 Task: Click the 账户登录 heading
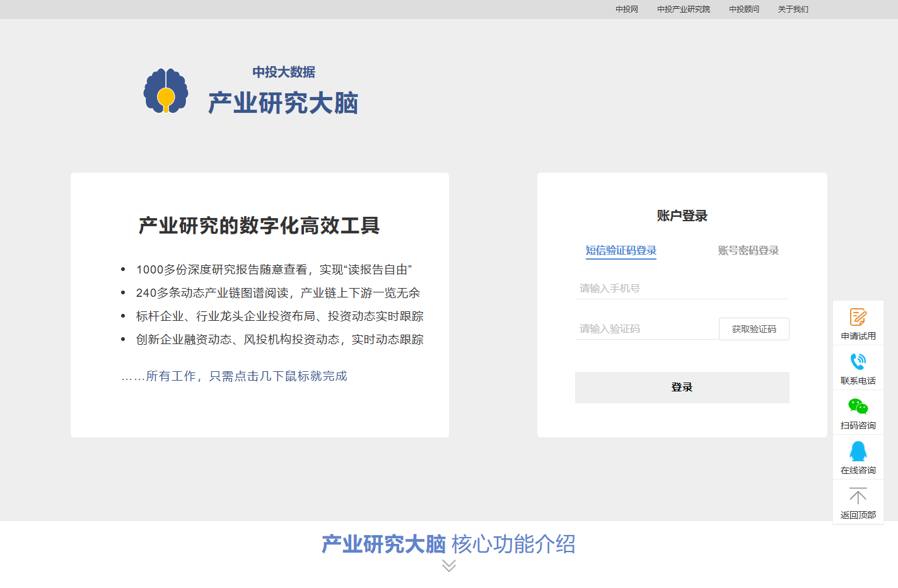[x=682, y=216]
